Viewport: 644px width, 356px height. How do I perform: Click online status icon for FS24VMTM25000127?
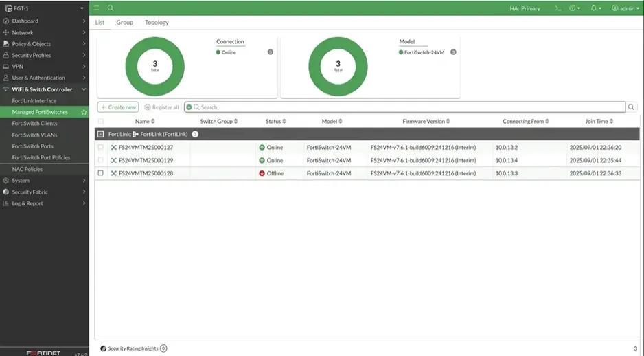tap(262, 147)
